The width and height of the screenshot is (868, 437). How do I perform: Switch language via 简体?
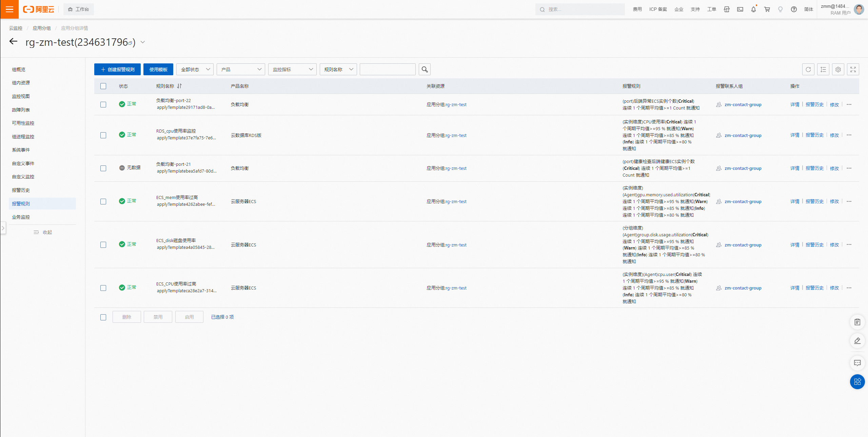pyautogui.click(x=809, y=9)
